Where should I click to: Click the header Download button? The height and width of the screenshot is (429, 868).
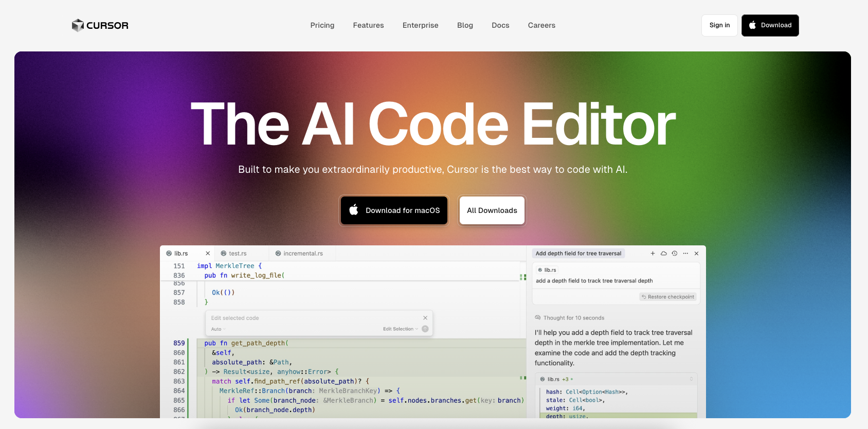[770, 25]
